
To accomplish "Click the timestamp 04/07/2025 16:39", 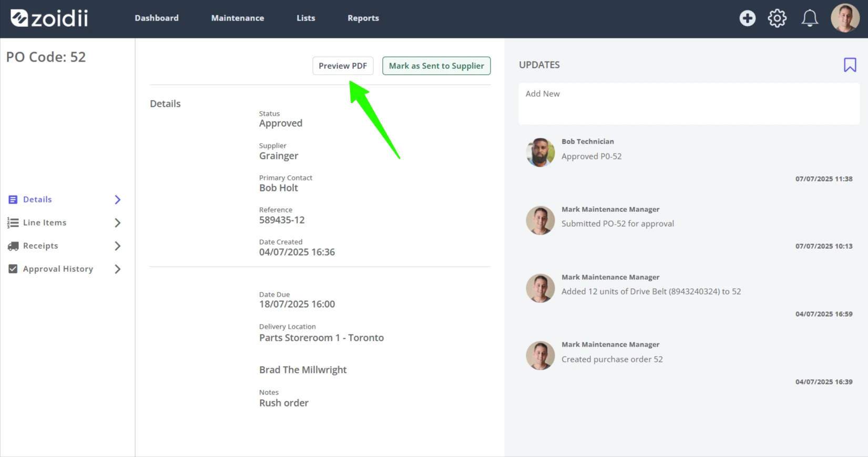I will click(x=824, y=382).
